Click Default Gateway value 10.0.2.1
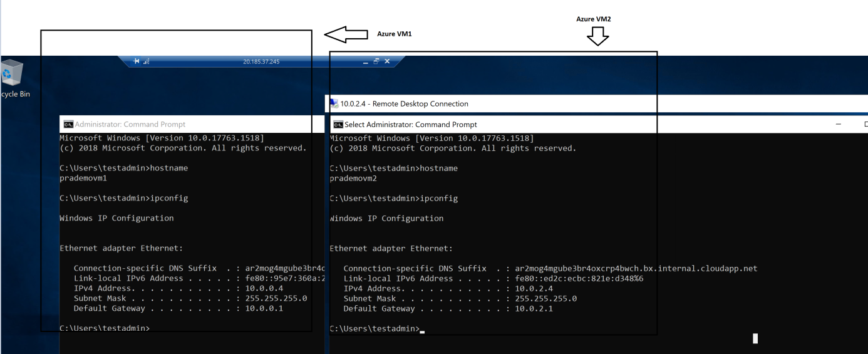Image resolution: width=868 pixels, height=354 pixels. coord(534,308)
